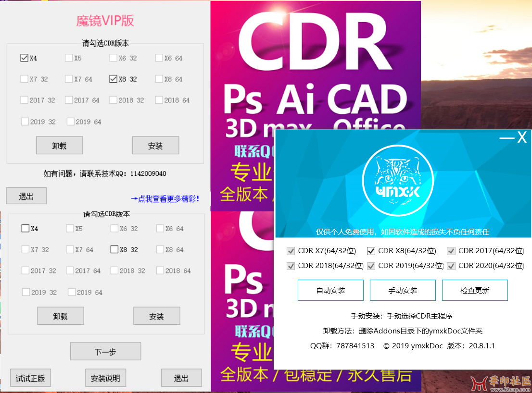The image size is (532, 393).
Task: Tick X7 32 in the lower version group
Action: pyautogui.click(x=25, y=249)
